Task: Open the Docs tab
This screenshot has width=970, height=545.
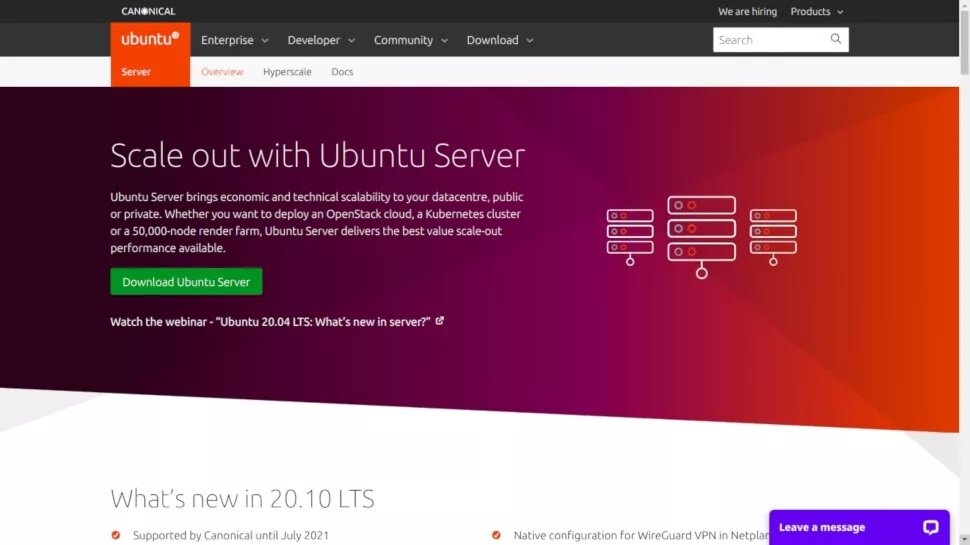Action: 342,72
